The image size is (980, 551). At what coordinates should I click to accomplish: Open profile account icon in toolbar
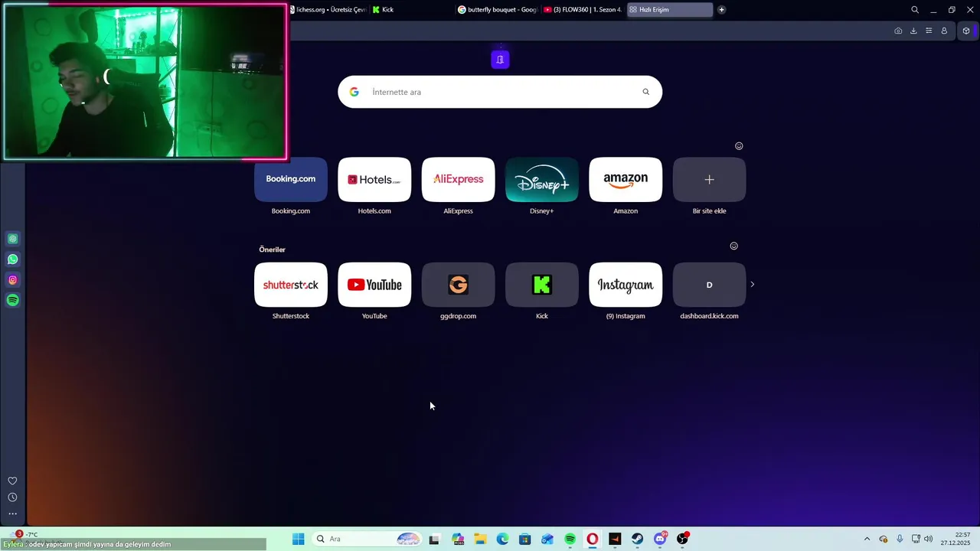944,31
